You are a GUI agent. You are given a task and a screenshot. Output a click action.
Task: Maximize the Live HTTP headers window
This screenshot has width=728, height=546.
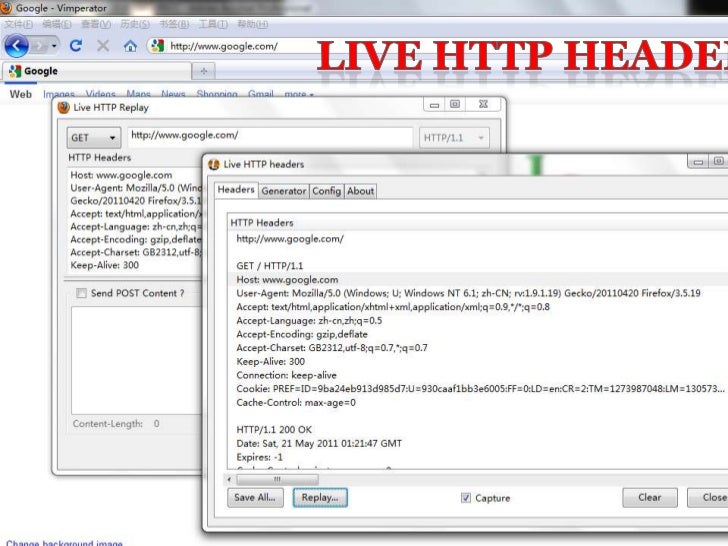point(718,162)
